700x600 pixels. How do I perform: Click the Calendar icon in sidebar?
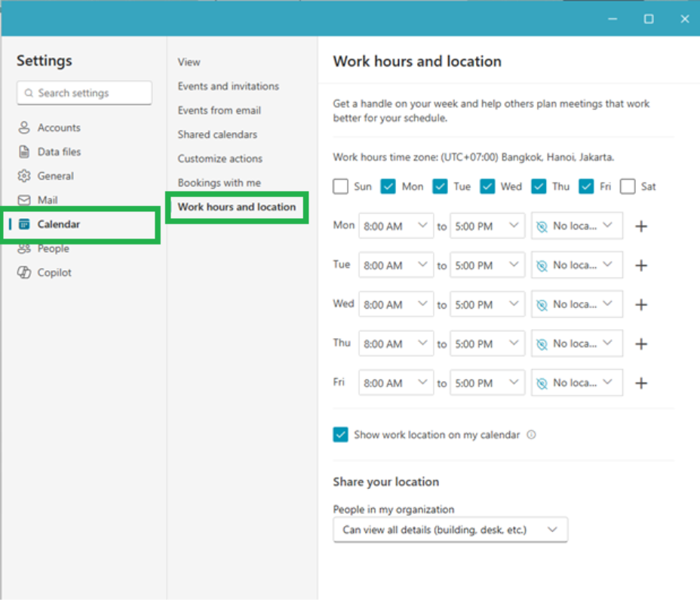(24, 224)
